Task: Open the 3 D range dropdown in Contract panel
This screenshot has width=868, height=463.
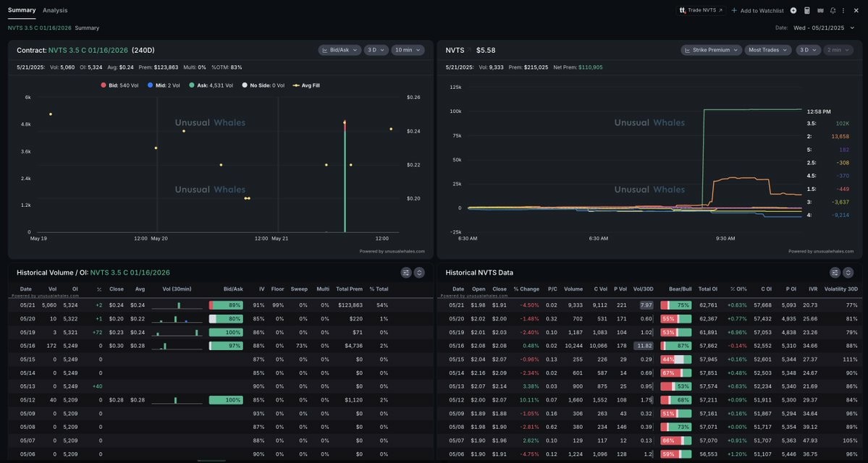Action: point(376,51)
